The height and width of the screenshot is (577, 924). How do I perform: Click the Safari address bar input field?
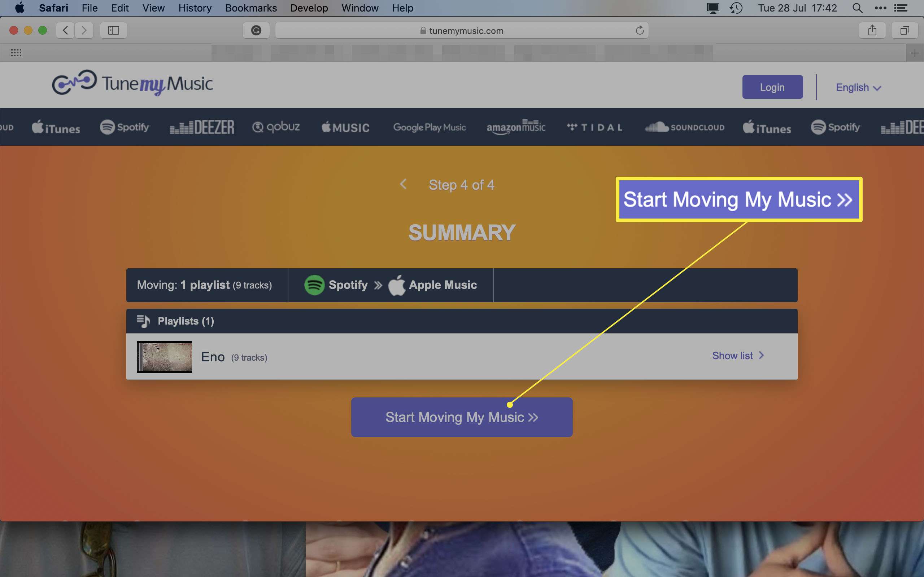click(x=461, y=30)
